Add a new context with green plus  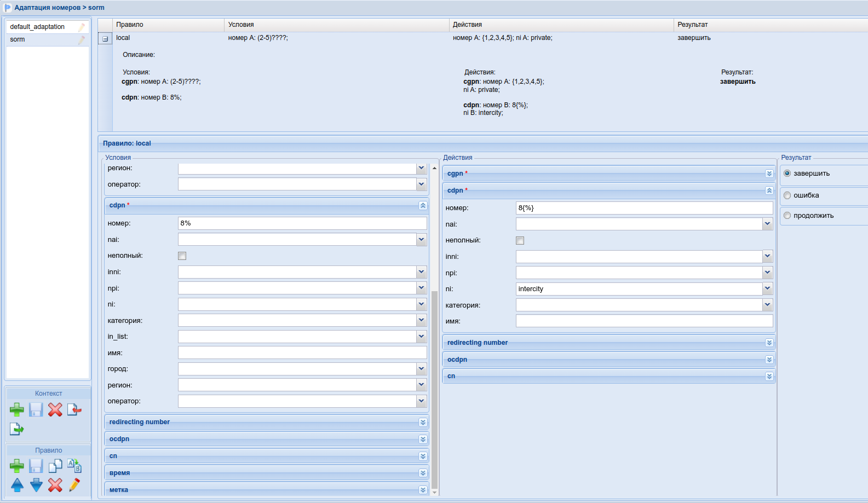[17, 409]
